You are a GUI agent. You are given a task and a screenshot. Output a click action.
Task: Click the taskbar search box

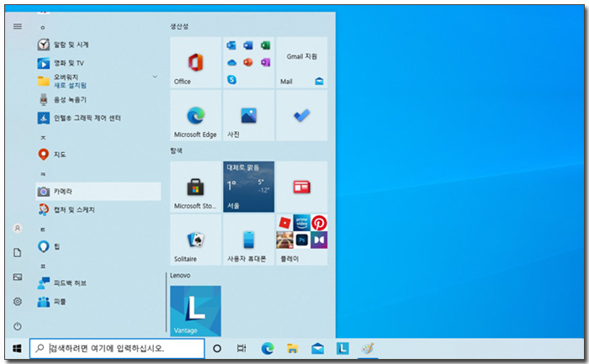point(117,349)
